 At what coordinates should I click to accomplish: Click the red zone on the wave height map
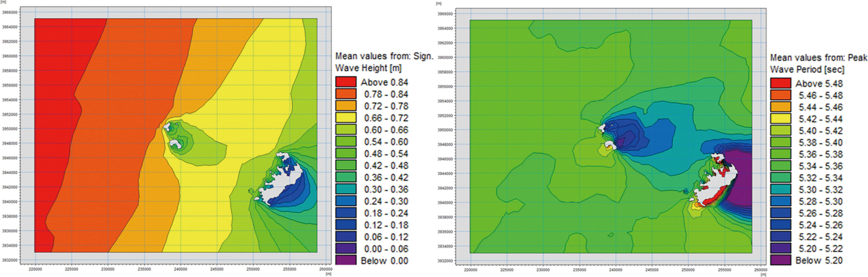pos(54,135)
